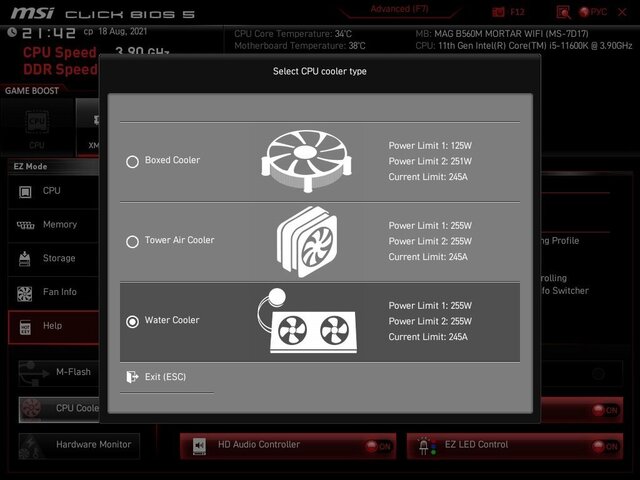Open the CPU section in EZ Mode
This screenshot has width=640, height=480.
coord(52,191)
